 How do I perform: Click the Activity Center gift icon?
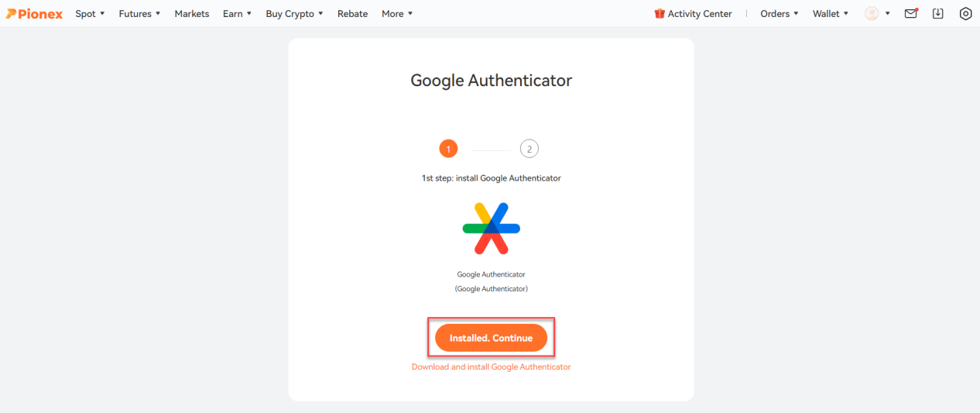660,13
